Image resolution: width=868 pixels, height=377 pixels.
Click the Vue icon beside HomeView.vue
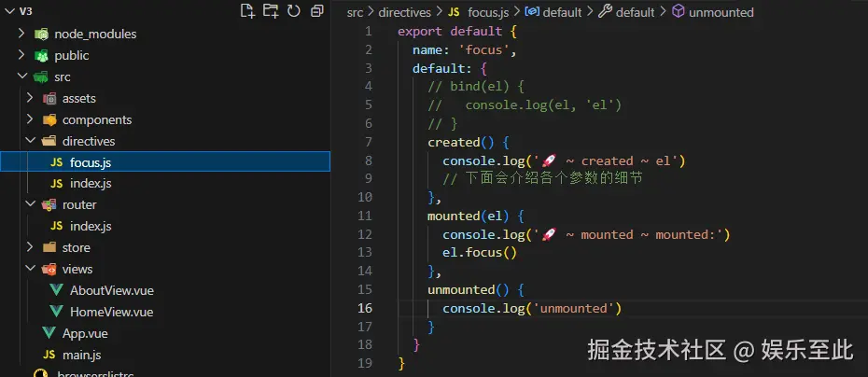click(56, 312)
